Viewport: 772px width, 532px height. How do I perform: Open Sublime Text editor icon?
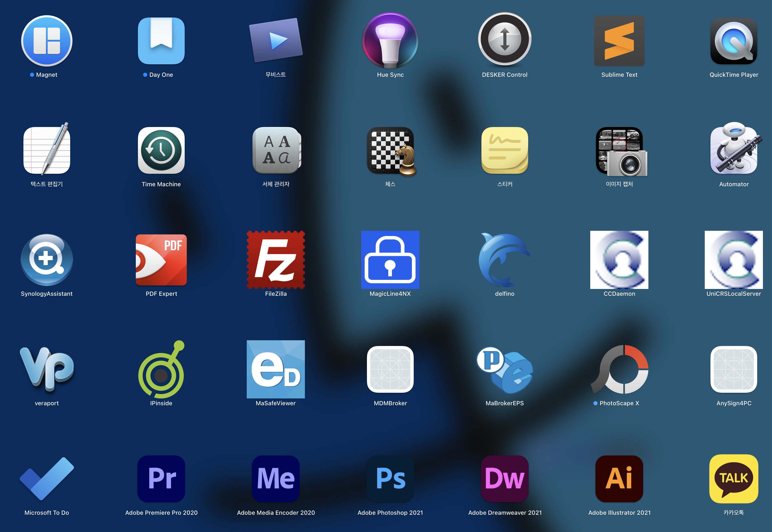(619, 41)
